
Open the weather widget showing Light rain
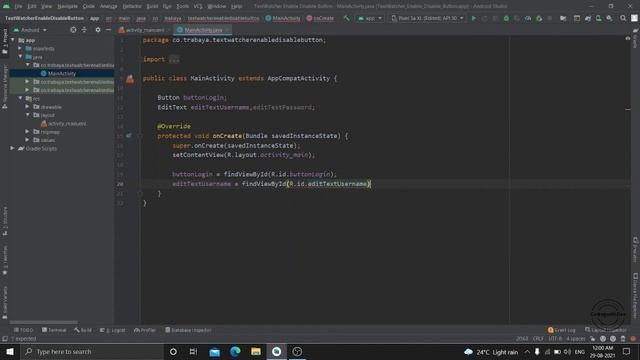(x=491, y=351)
